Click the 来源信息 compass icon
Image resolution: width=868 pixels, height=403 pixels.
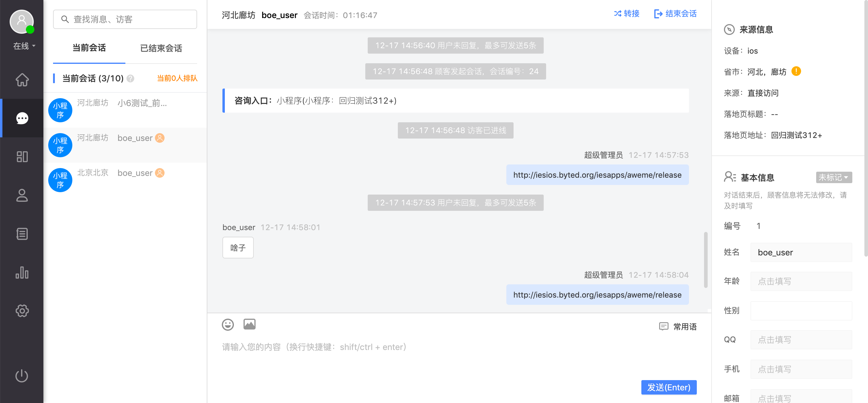(729, 30)
